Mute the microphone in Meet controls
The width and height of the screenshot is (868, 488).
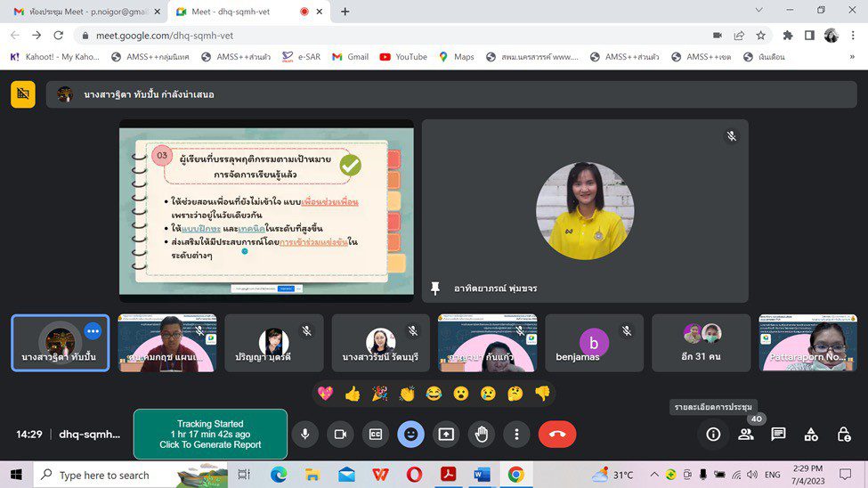[x=305, y=435]
